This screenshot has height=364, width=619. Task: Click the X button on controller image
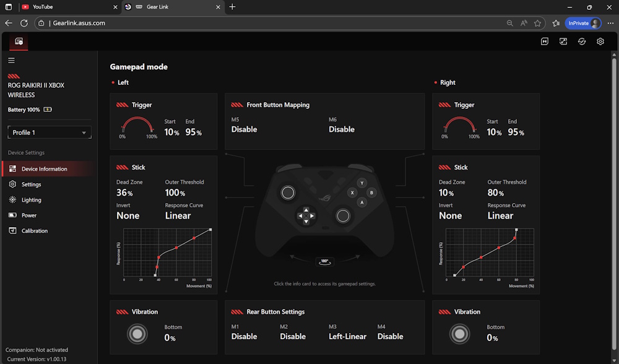point(352,193)
